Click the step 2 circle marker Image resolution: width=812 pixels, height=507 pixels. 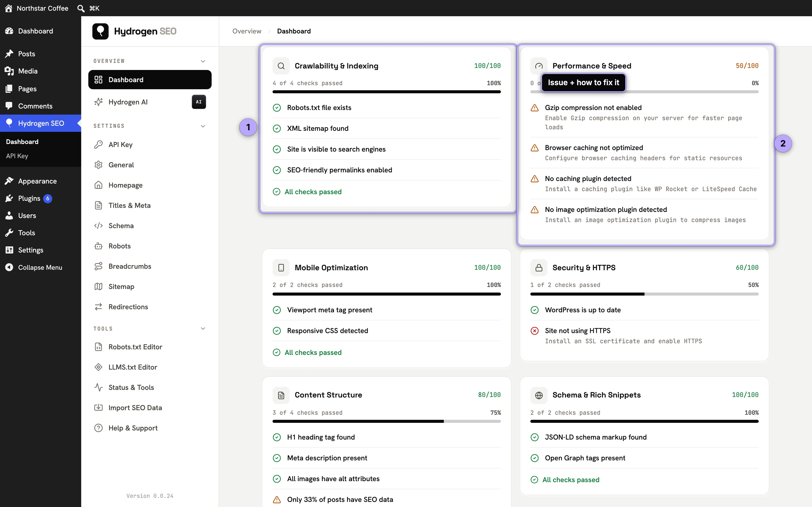coord(783,143)
